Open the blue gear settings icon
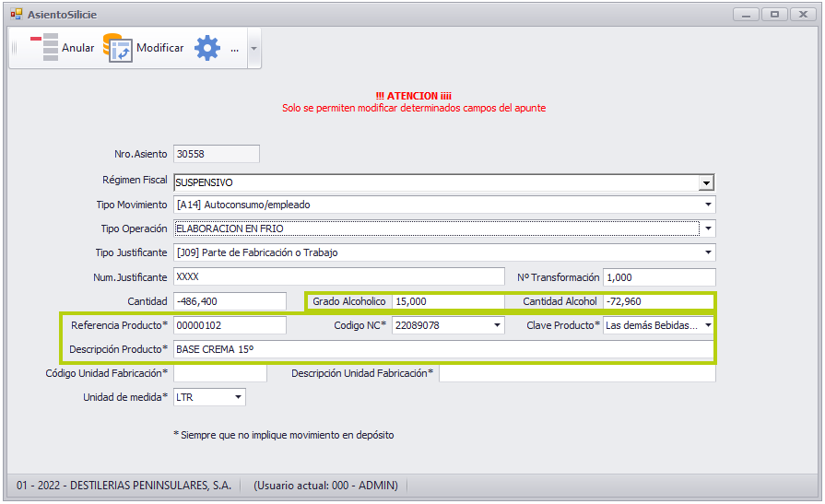The image size is (825, 504). click(207, 48)
